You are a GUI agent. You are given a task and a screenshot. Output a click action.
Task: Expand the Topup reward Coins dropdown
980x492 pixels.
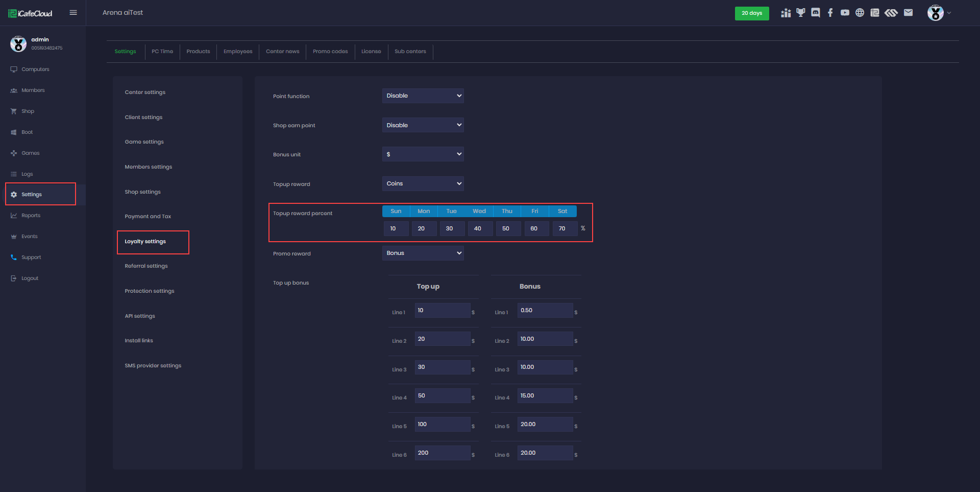coord(423,184)
